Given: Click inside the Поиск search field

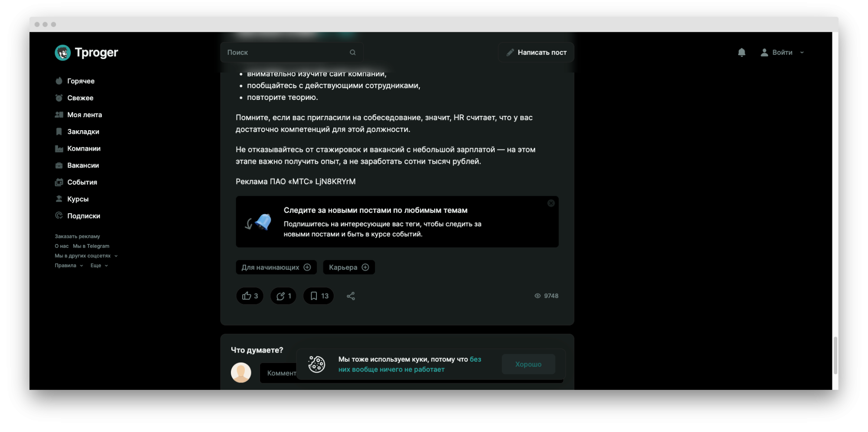Looking at the screenshot, I should coord(286,52).
